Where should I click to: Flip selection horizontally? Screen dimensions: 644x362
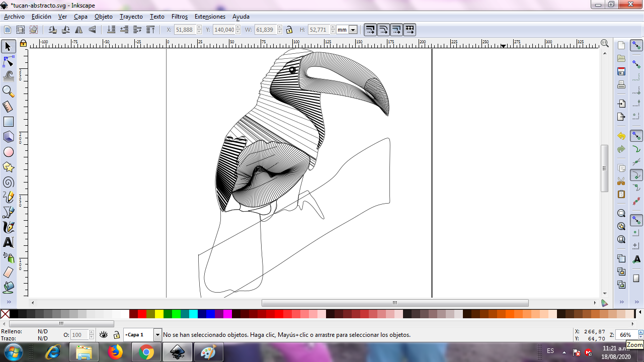78,30
